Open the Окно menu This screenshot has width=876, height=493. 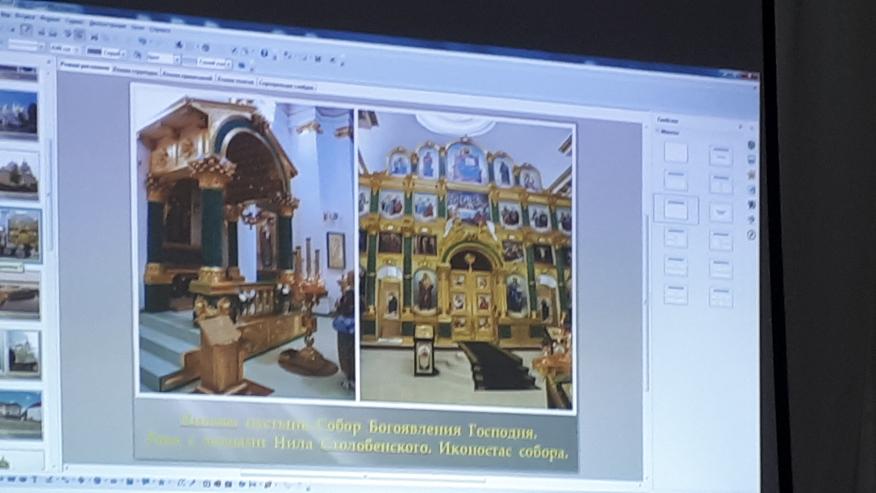(137, 27)
